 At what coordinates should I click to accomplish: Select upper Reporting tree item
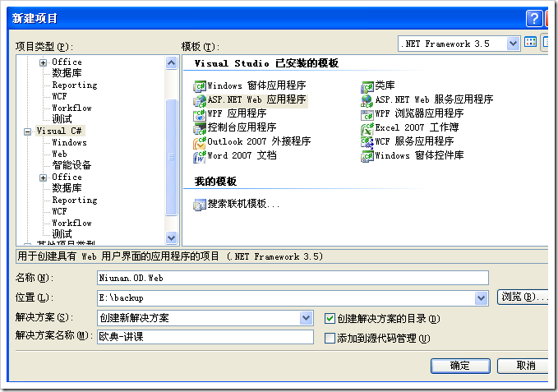point(75,85)
